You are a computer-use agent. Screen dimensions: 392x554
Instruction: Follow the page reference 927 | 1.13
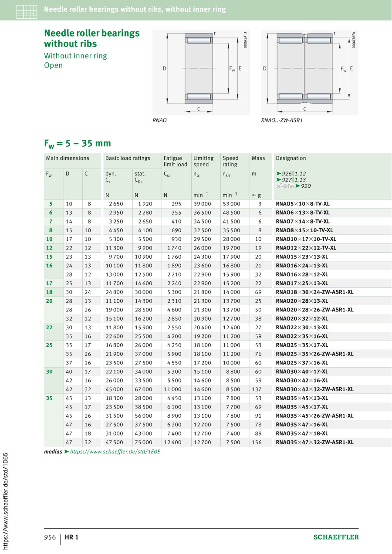pos(291,179)
